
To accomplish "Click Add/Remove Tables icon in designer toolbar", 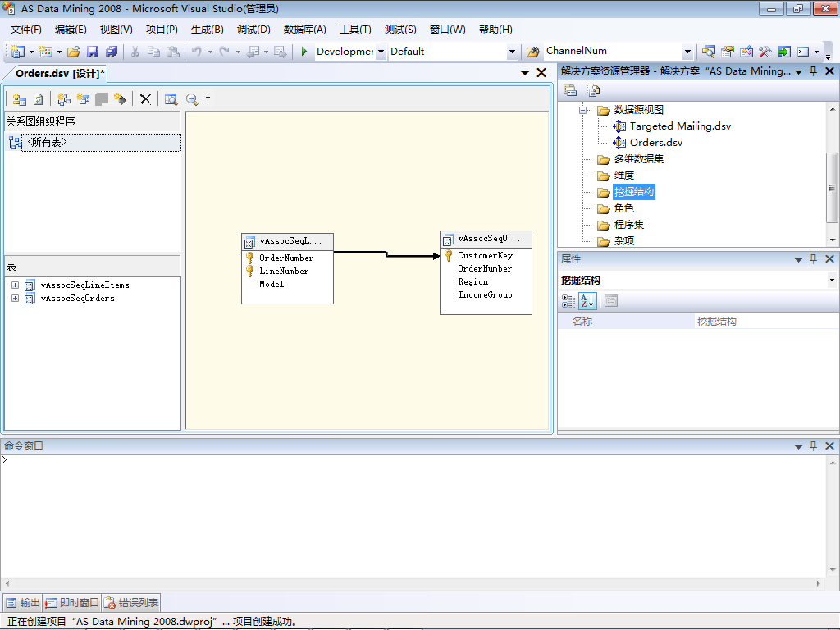I will point(20,99).
